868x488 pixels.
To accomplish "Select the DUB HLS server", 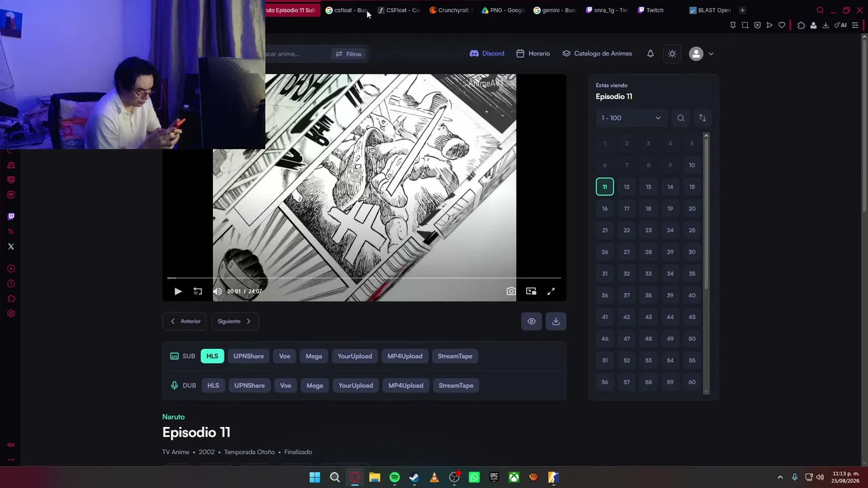I will pos(213,386).
